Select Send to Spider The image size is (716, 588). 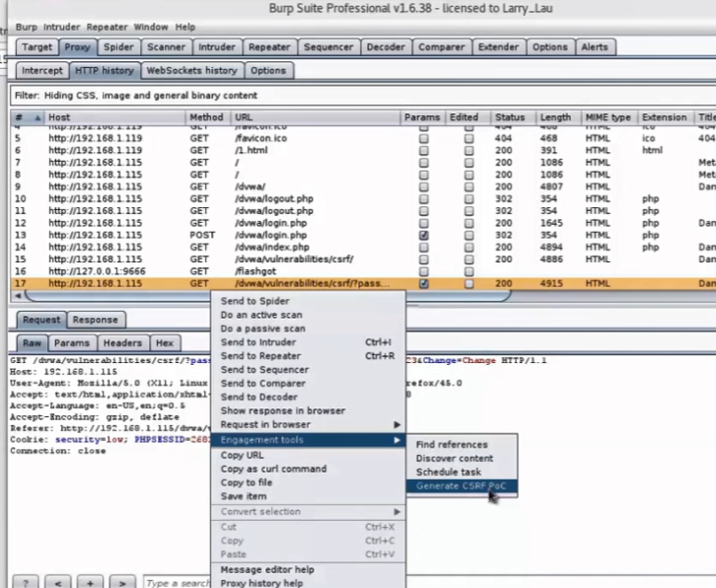click(309, 301)
